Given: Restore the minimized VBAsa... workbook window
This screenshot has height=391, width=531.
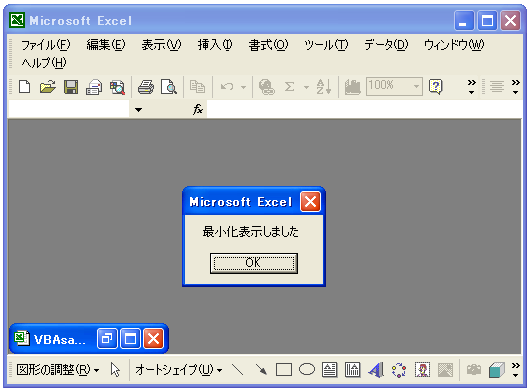Looking at the screenshot, I should coord(107,339).
